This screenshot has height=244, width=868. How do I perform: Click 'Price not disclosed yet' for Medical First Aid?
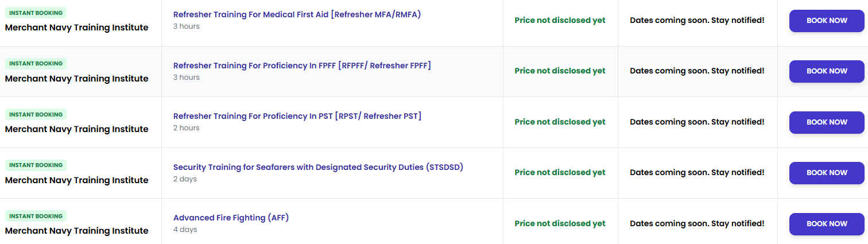(x=560, y=20)
